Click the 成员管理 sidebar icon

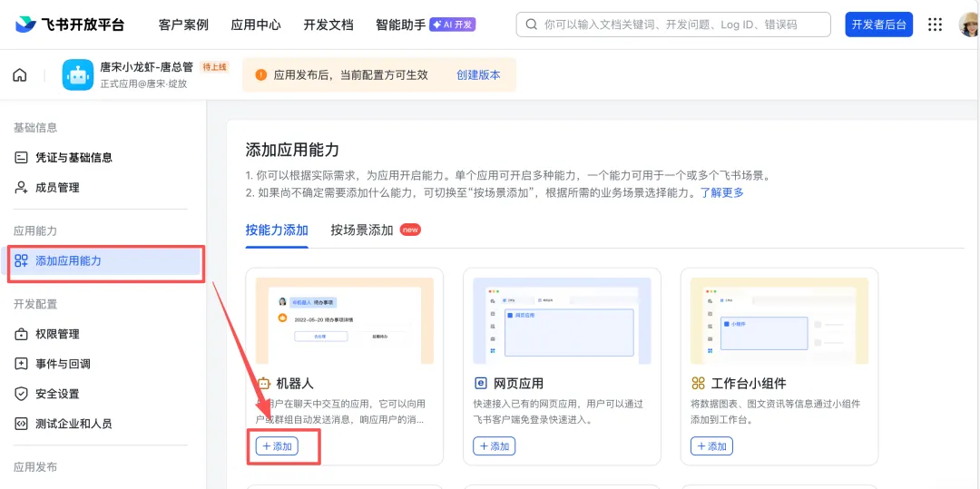(x=21, y=188)
